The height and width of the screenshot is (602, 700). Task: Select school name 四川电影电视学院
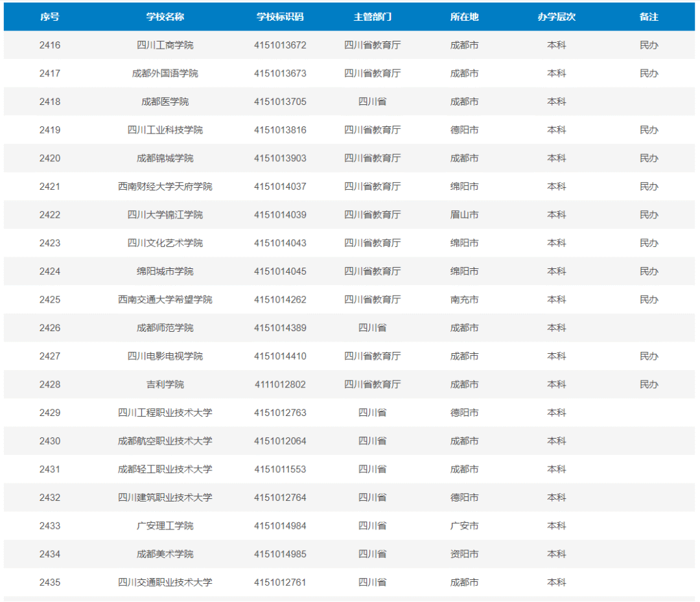[165, 356]
